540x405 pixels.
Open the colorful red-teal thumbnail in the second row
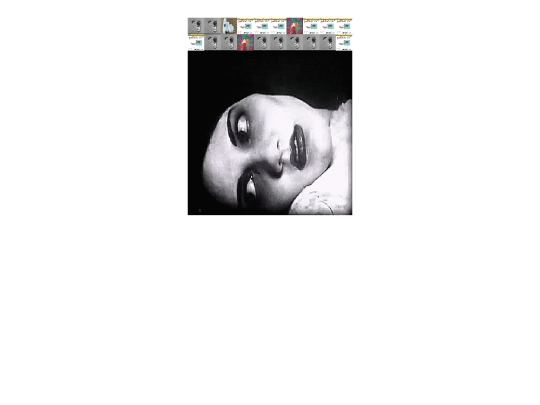pos(246,42)
